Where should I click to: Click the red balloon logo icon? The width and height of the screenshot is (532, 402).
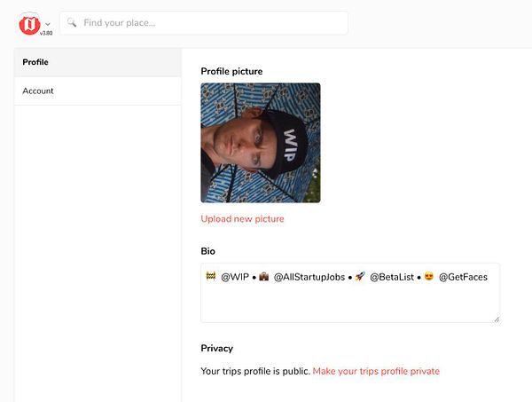[30, 23]
